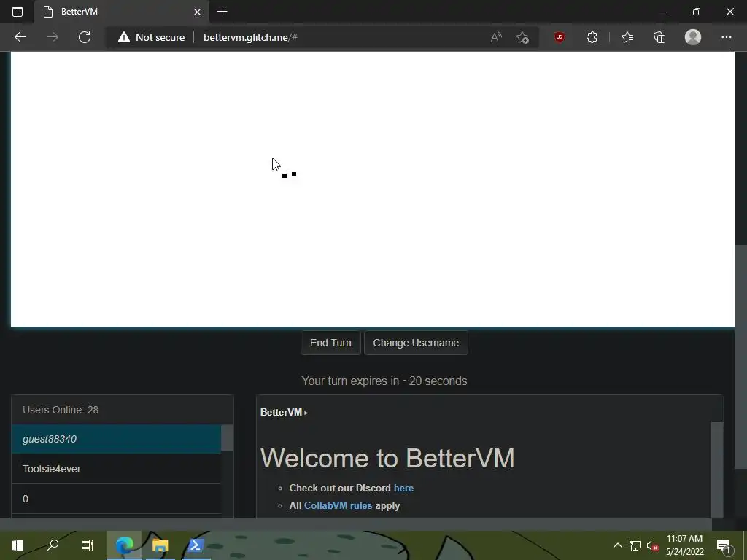Open the Read aloud icon
Viewport: 747px width, 560px height.
496,37
